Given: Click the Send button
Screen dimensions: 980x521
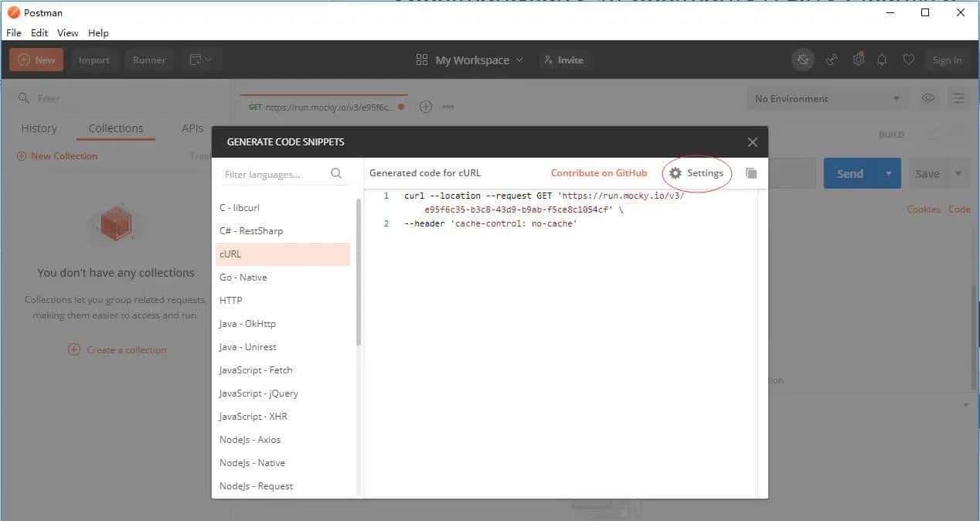Looking at the screenshot, I should click(x=850, y=173).
